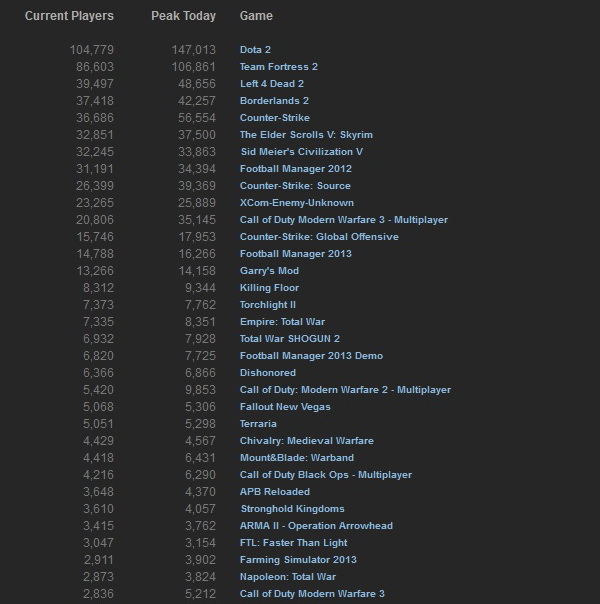600x604 pixels.
Task: Open Sid Meier's Civilization V link
Action: pyautogui.click(x=302, y=152)
